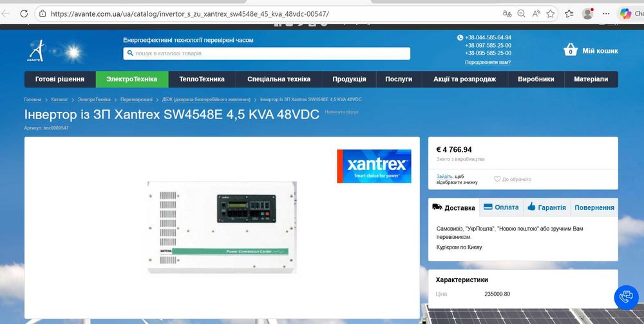Click the Xantrex brand logo
The height and width of the screenshot is (324, 644).
(374, 166)
